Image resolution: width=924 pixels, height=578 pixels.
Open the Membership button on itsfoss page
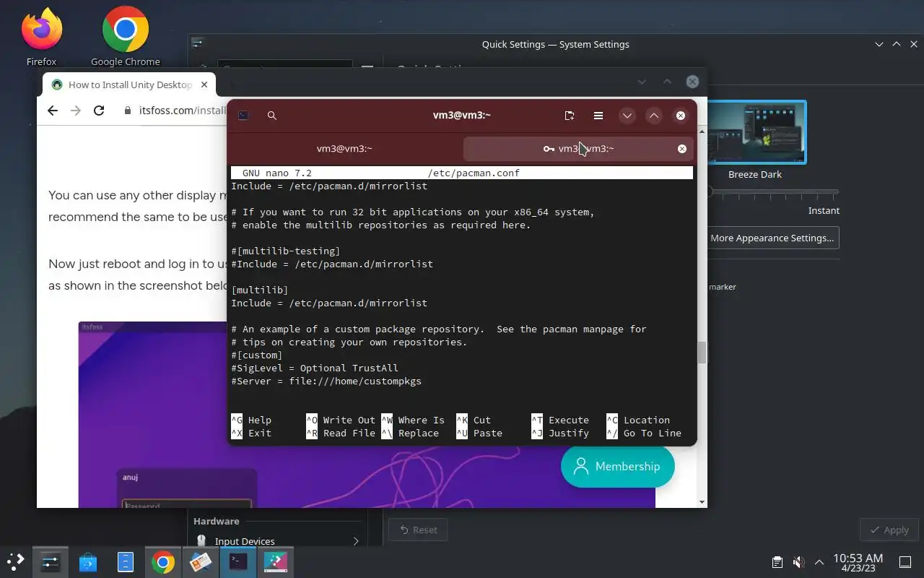(x=617, y=466)
